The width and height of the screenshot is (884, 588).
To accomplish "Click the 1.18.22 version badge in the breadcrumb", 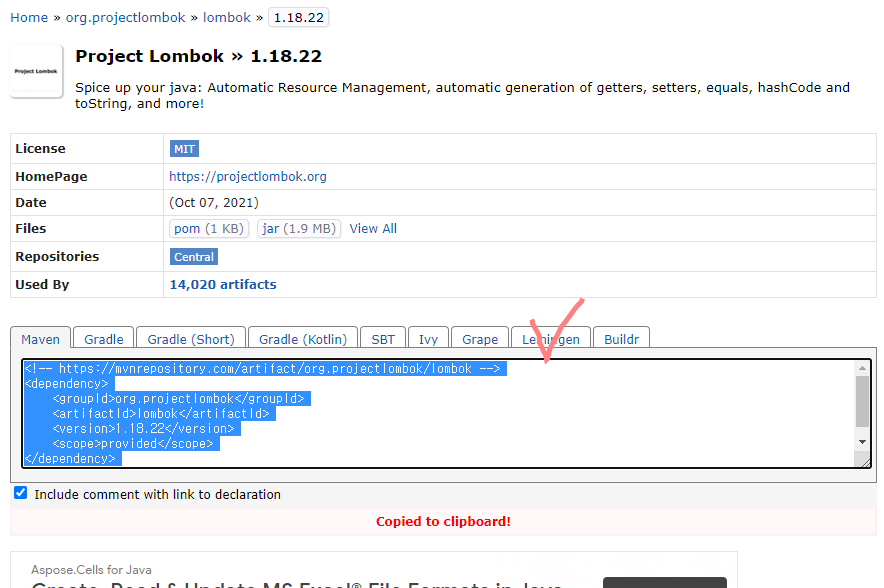I will click(298, 17).
